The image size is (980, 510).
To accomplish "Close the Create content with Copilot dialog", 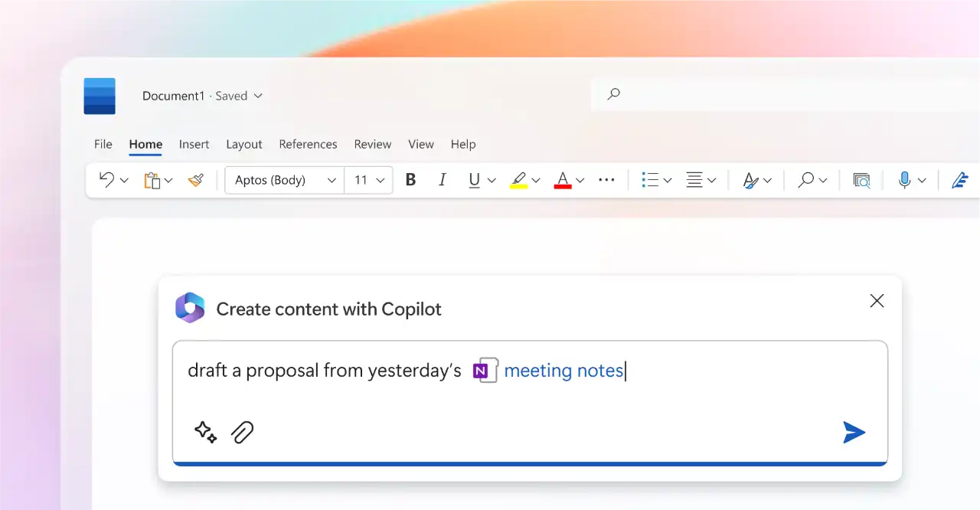I will (x=877, y=301).
